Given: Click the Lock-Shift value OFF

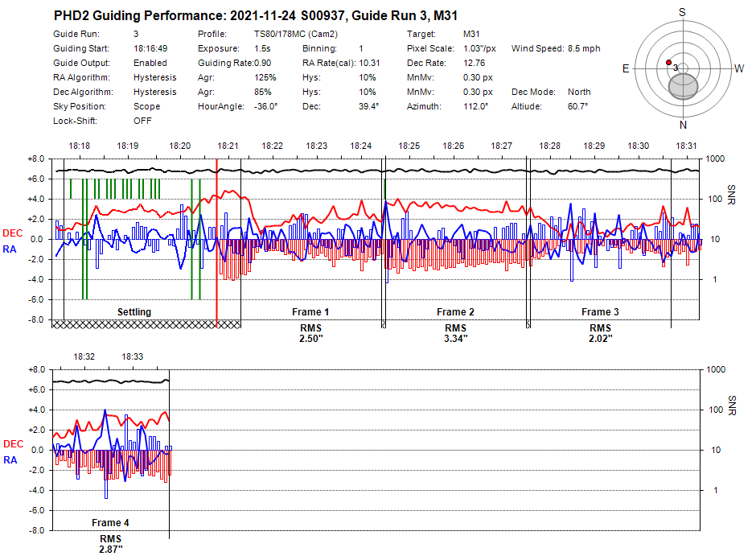Looking at the screenshot, I should pos(142,121).
